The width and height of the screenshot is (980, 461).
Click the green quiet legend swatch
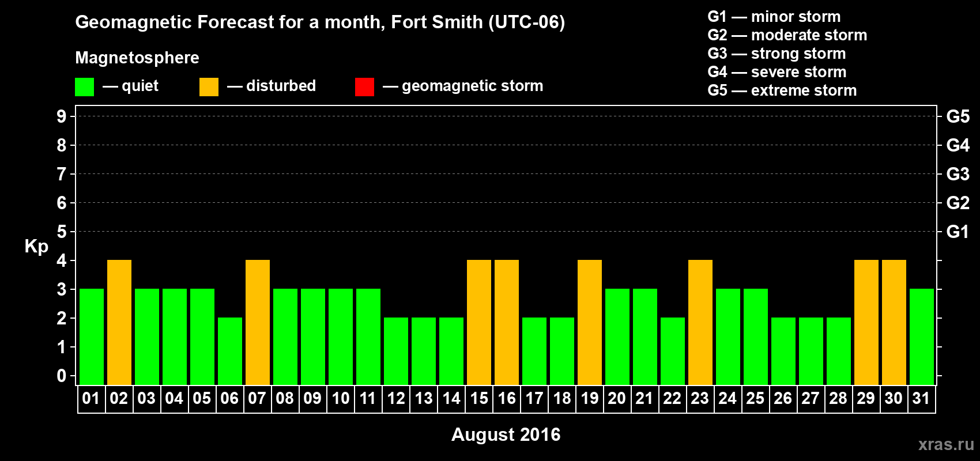click(x=84, y=87)
